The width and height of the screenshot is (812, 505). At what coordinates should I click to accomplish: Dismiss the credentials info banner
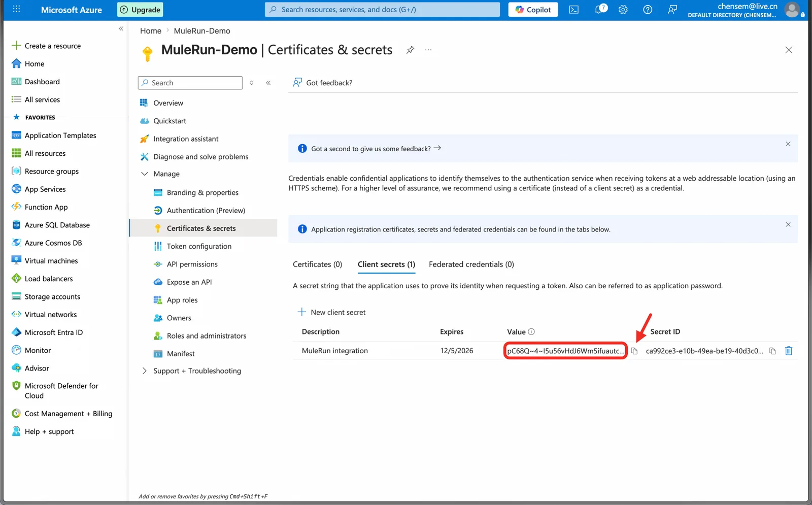click(788, 225)
